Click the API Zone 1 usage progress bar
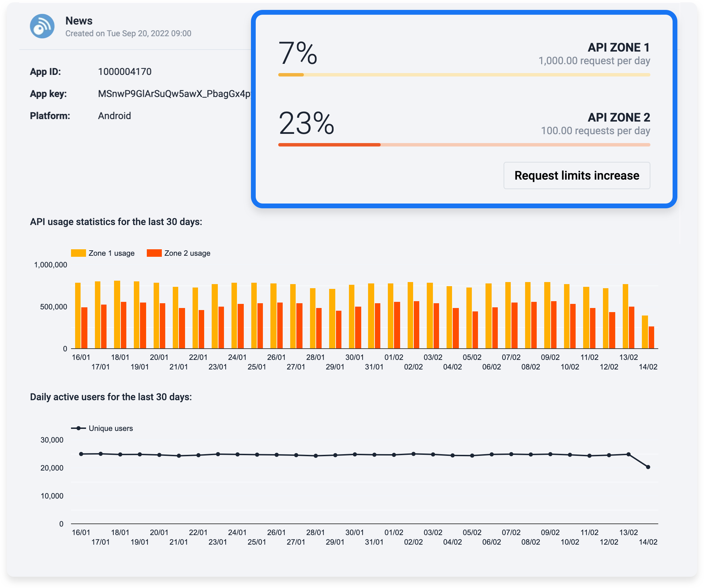Image resolution: width=704 pixels, height=588 pixels. (464, 74)
